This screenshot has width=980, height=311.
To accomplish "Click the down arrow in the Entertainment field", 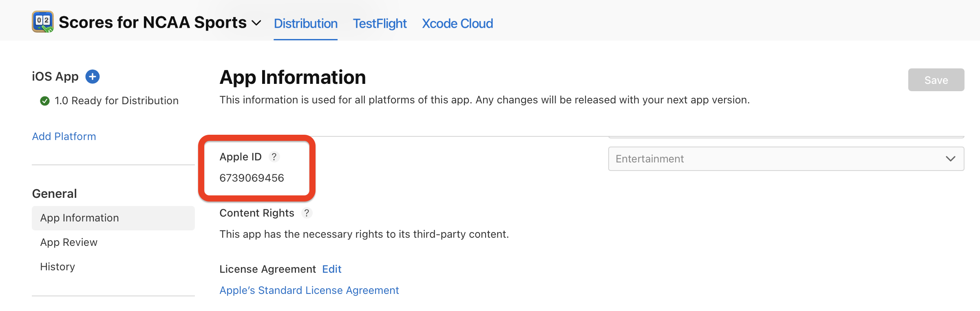I will [950, 159].
